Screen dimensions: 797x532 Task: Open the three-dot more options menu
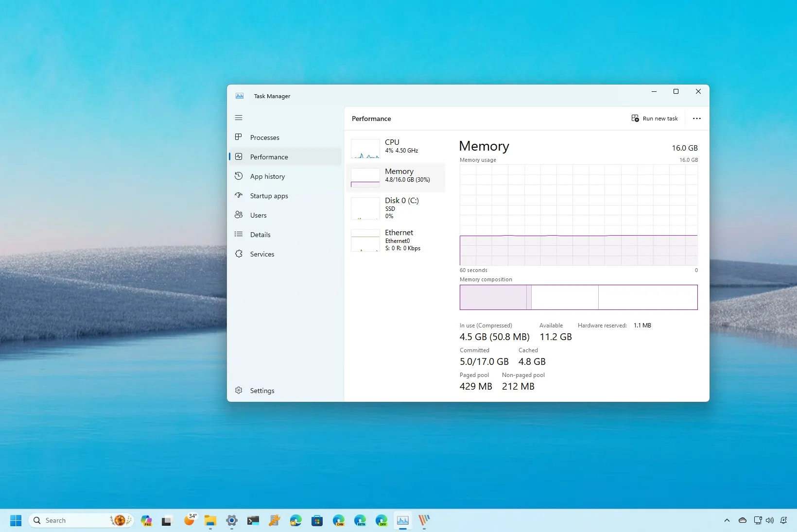click(697, 119)
